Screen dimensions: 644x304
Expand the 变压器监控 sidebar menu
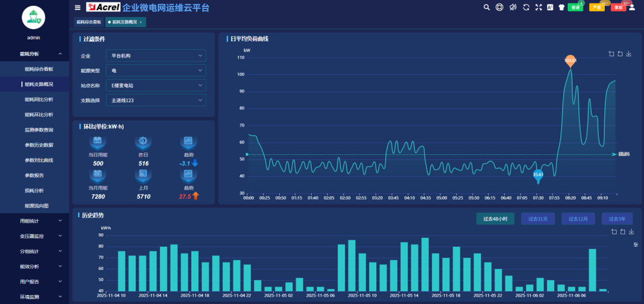click(35, 236)
